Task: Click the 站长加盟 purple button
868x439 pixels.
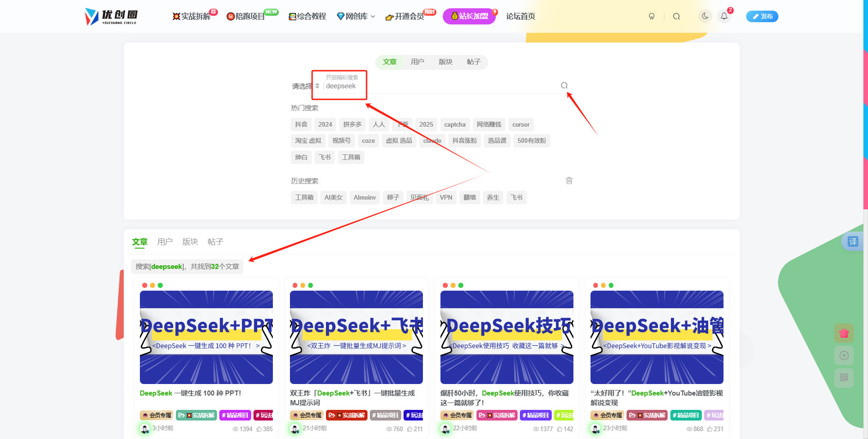Action: pyautogui.click(x=470, y=16)
